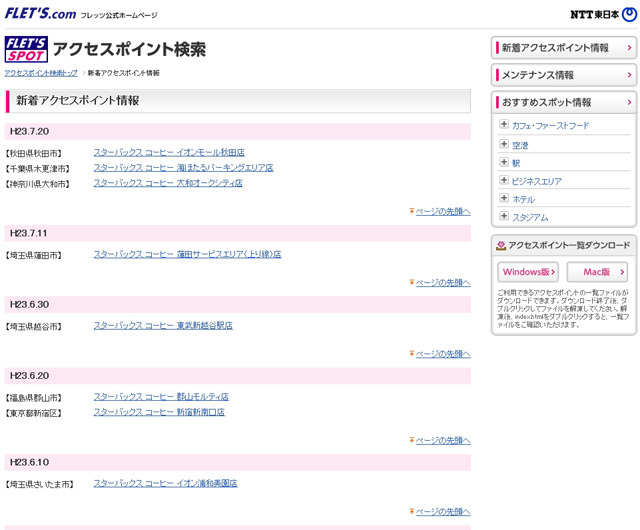Expand the 空港 plus icon
The height and width of the screenshot is (530, 640).
504,144
